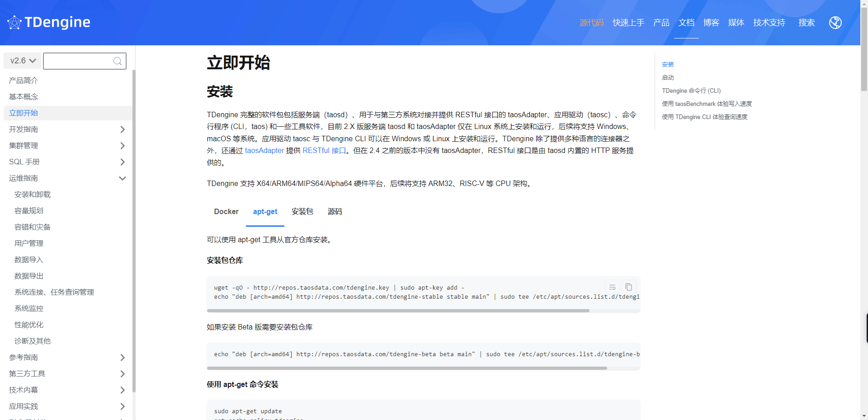This screenshot has width=868, height=420.
Task: Expand the 开发指南 section
Action: click(x=122, y=129)
